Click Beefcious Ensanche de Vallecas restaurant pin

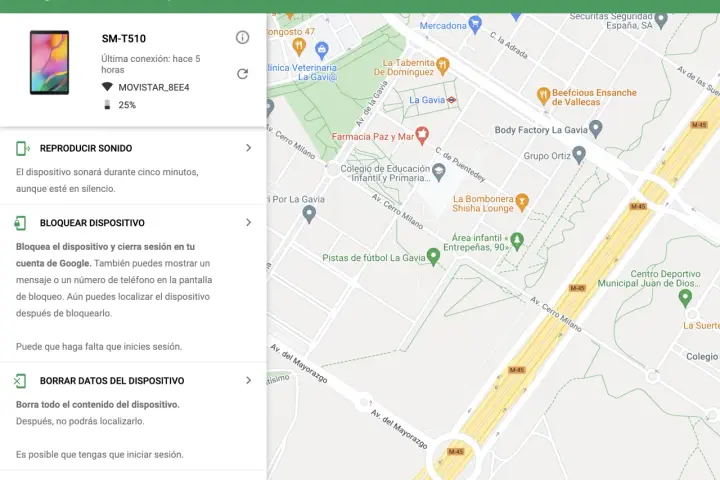[543, 96]
